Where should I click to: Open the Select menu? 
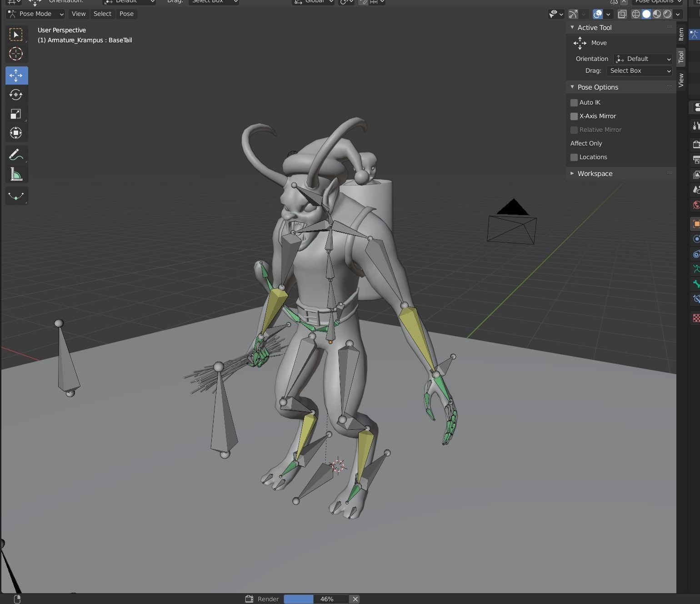(102, 14)
